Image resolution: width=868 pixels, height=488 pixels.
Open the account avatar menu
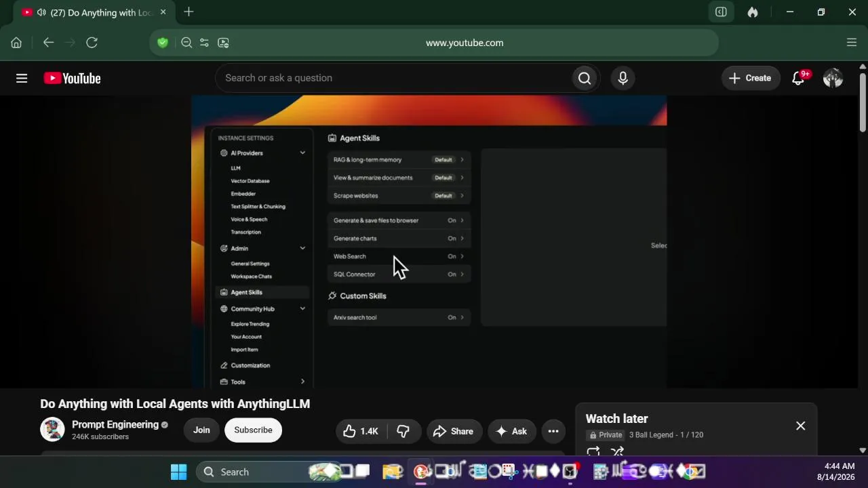[833, 78]
